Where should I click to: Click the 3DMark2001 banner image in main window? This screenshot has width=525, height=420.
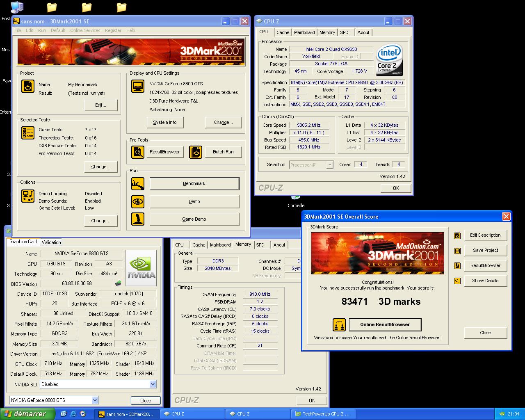pos(131,52)
